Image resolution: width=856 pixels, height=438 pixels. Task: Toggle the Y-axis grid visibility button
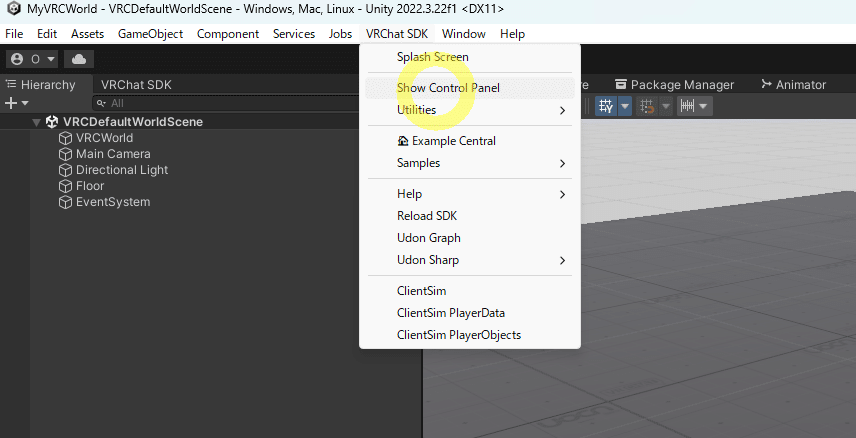click(x=606, y=106)
